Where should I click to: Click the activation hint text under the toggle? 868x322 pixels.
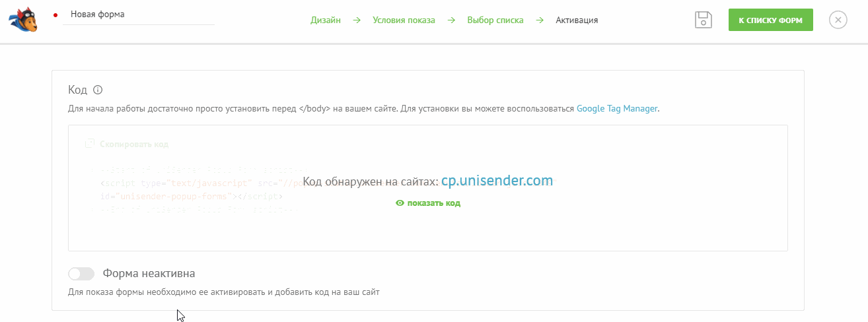tap(224, 291)
